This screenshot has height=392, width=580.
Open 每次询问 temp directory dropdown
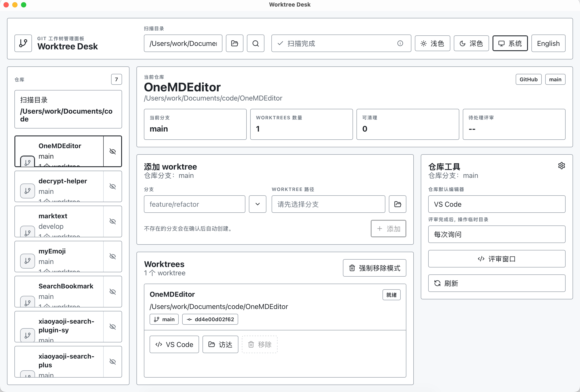coord(497,234)
